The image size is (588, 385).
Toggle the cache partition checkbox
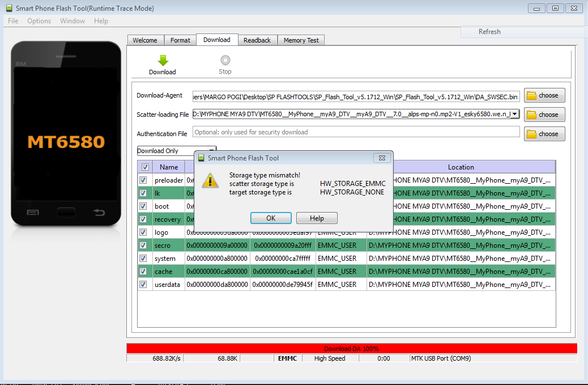[143, 271]
